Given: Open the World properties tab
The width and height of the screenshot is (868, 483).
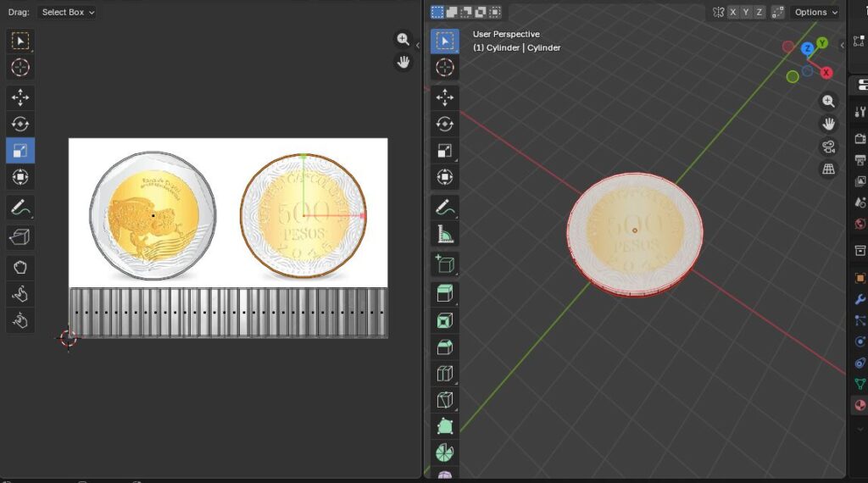Looking at the screenshot, I should [860, 224].
